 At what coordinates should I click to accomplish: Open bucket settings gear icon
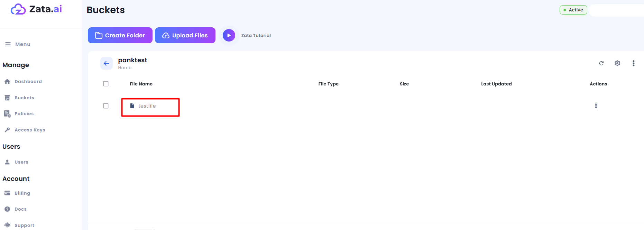pyautogui.click(x=617, y=63)
